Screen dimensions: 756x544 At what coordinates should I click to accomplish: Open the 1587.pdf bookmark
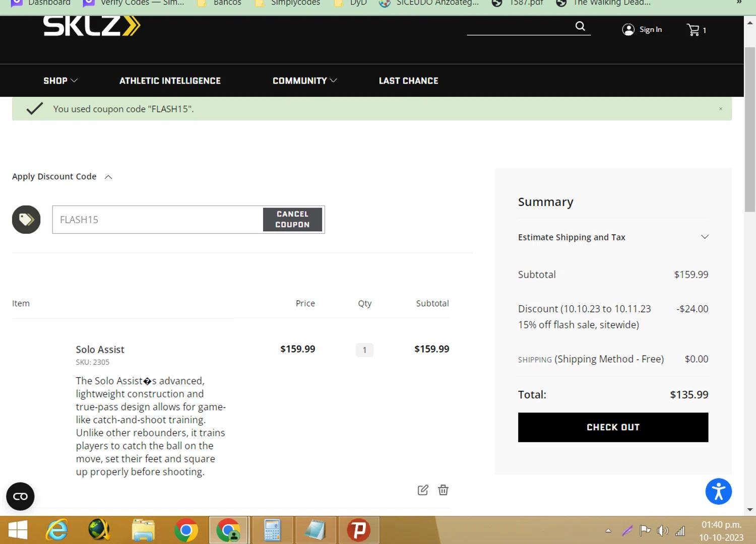[x=518, y=3]
